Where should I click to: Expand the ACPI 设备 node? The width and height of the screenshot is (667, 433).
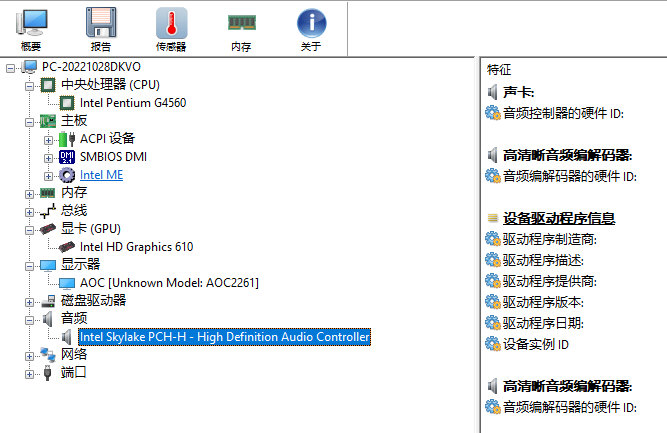(x=48, y=140)
